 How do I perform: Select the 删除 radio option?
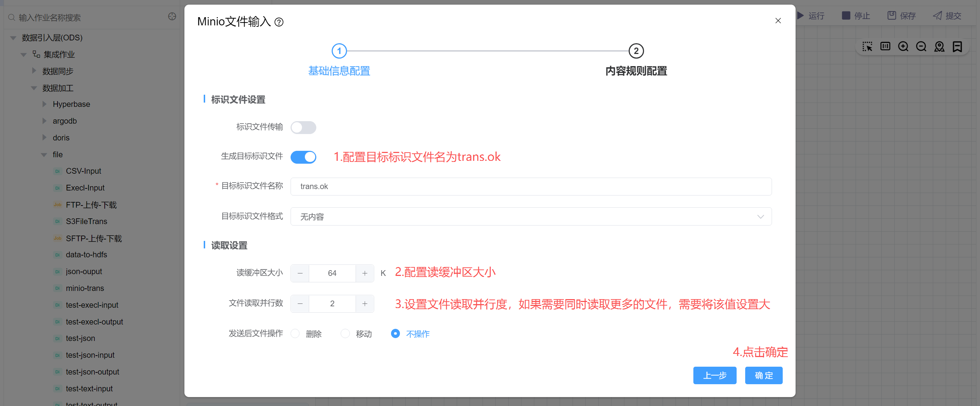click(x=295, y=334)
